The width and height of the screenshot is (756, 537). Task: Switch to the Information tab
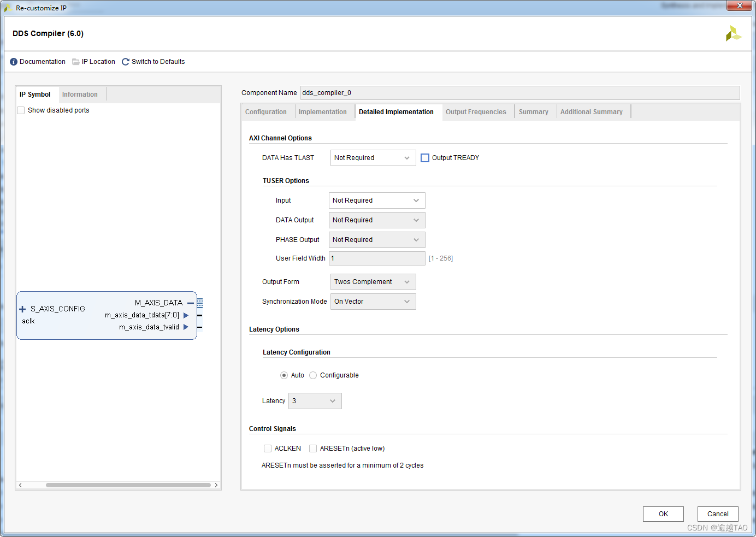click(x=80, y=95)
